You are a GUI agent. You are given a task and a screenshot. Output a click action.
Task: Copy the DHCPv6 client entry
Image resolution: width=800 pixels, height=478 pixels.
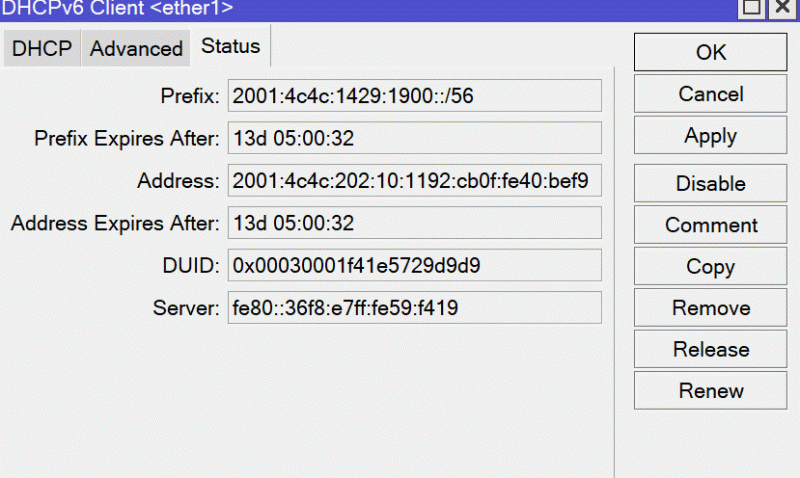[710, 266]
